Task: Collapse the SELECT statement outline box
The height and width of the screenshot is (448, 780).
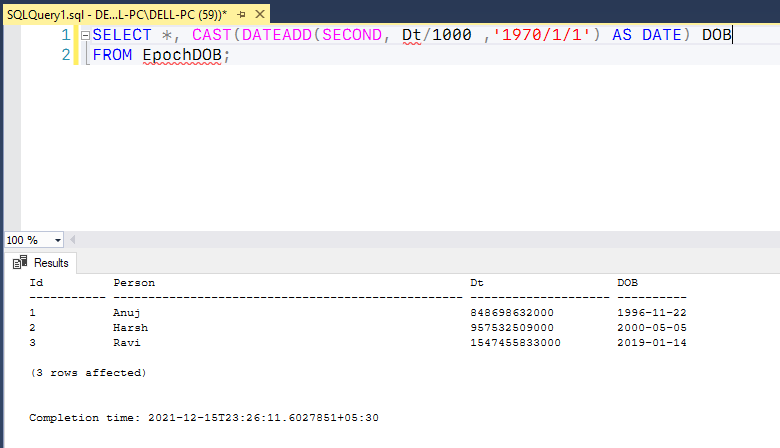Action: [85, 35]
